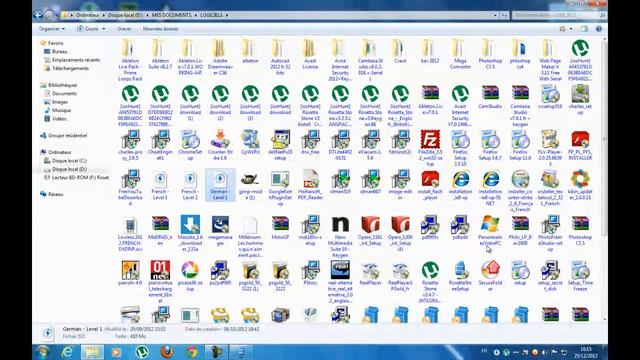
Task: Select Emplacements récents in the sidebar
Action: tap(76, 60)
